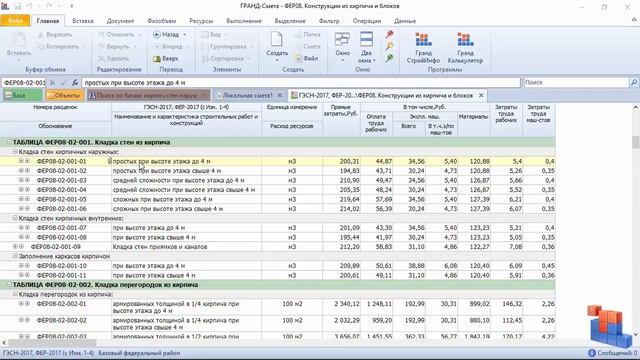Screen dimensions: 640x360
Task: Click the Смета estimate button
Action: coord(308,47)
